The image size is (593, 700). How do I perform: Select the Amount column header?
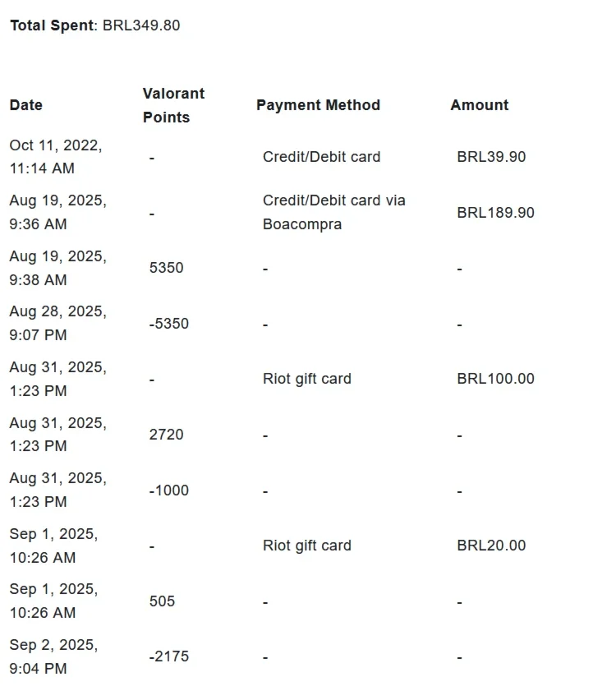[479, 105]
